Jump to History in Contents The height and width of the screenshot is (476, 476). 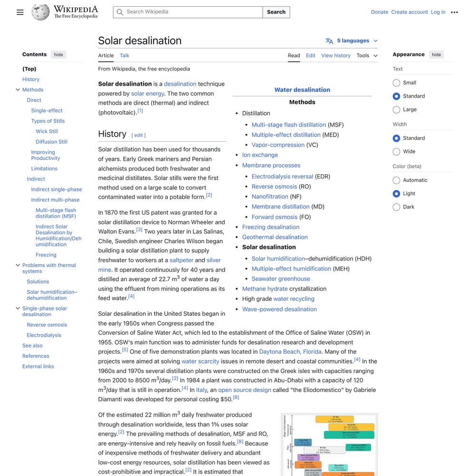(31, 79)
